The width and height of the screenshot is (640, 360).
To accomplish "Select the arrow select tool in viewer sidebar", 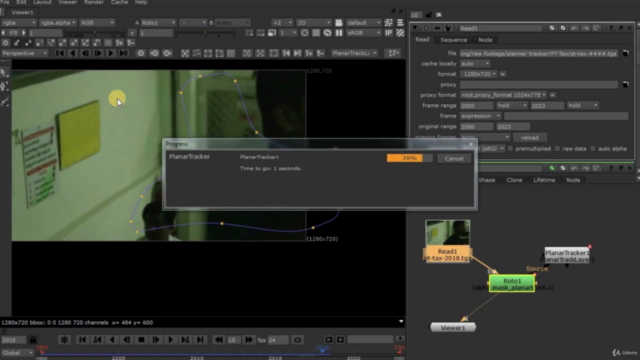I will pyautogui.click(x=4, y=73).
